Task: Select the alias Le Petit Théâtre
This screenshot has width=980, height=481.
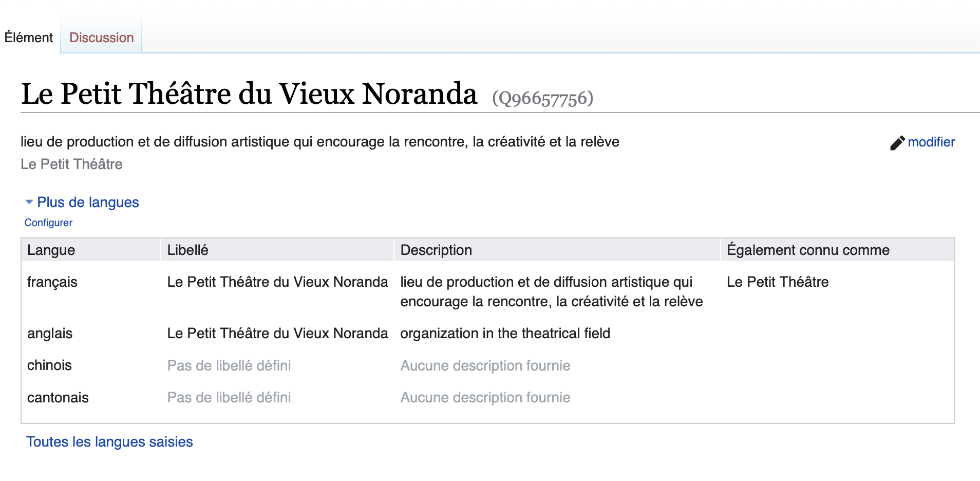Action: pos(778,282)
